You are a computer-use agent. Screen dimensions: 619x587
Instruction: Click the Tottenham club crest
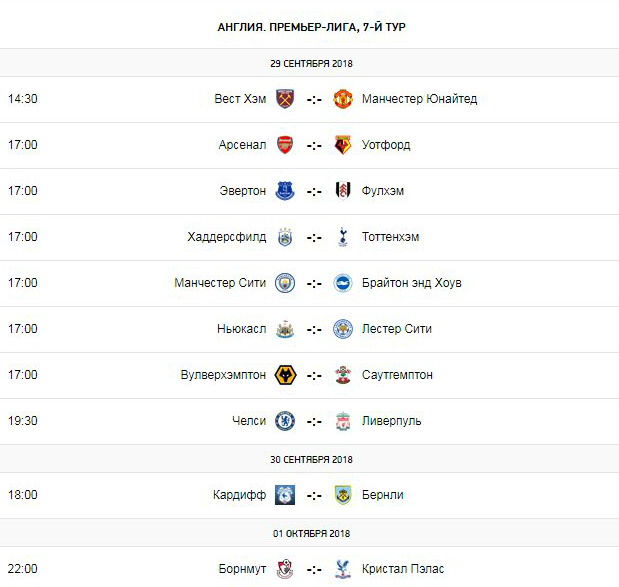pyautogui.click(x=343, y=237)
